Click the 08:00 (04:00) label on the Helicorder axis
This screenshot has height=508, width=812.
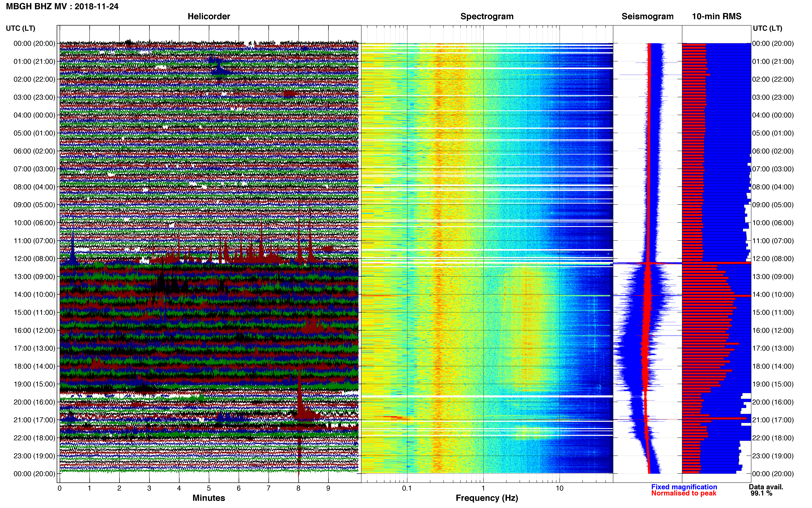coord(34,187)
